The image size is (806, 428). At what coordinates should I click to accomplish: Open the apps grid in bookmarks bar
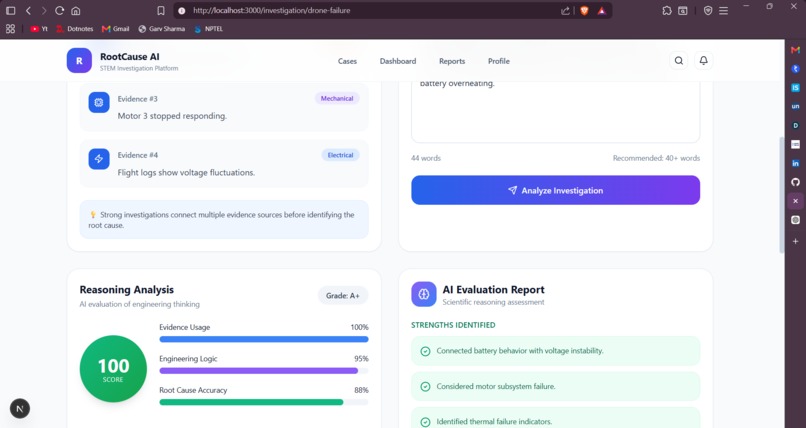[10, 29]
